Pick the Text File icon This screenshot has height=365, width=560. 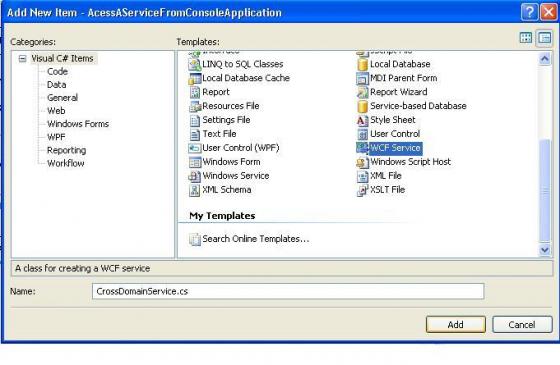click(x=195, y=134)
